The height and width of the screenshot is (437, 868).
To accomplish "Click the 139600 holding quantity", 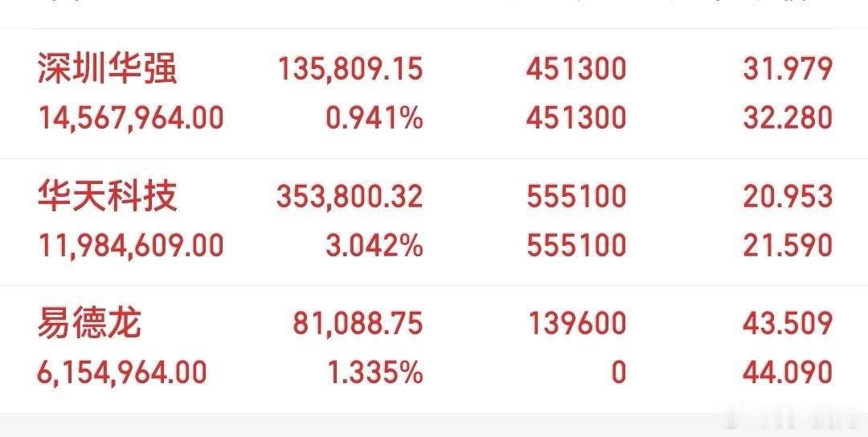I will tap(577, 324).
